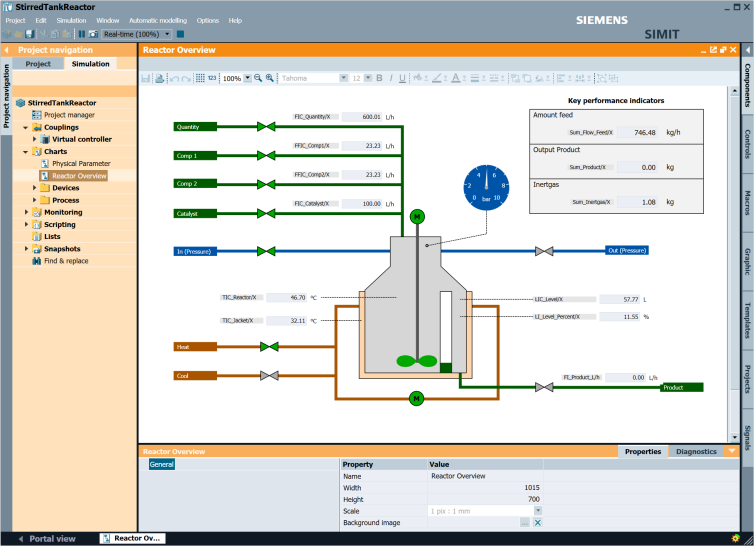Select Reactor Overview chart in tree
The width and height of the screenshot is (754, 546).
79,176
